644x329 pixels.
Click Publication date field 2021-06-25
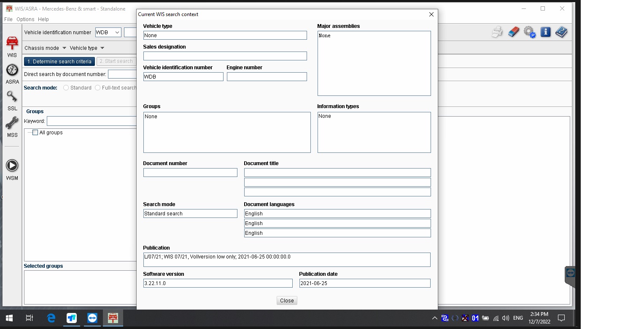(365, 283)
